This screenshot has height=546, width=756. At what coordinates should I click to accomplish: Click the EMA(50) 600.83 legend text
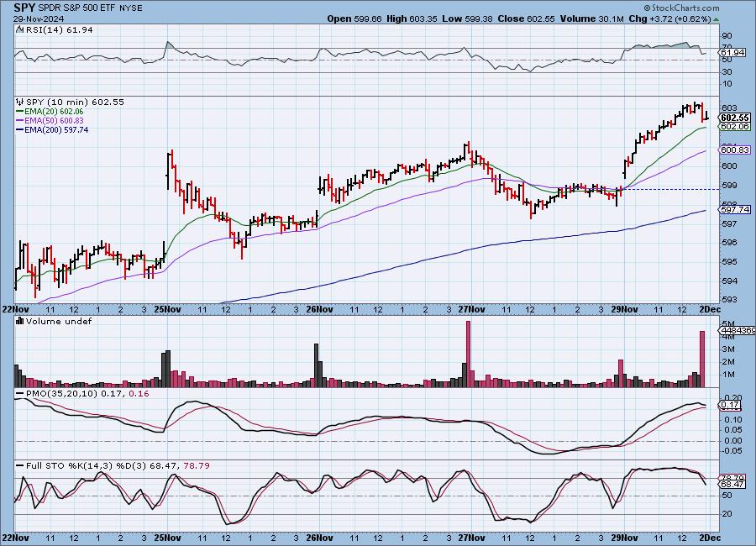click(54, 121)
